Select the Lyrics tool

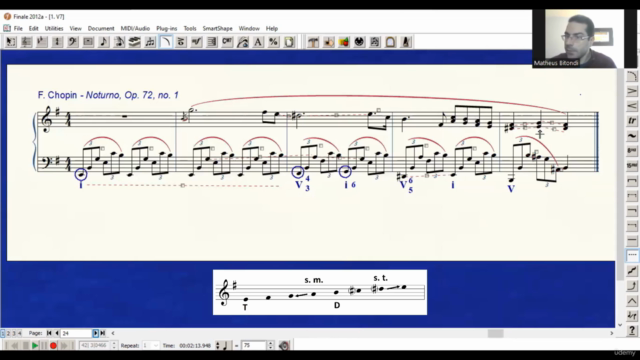(243, 42)
